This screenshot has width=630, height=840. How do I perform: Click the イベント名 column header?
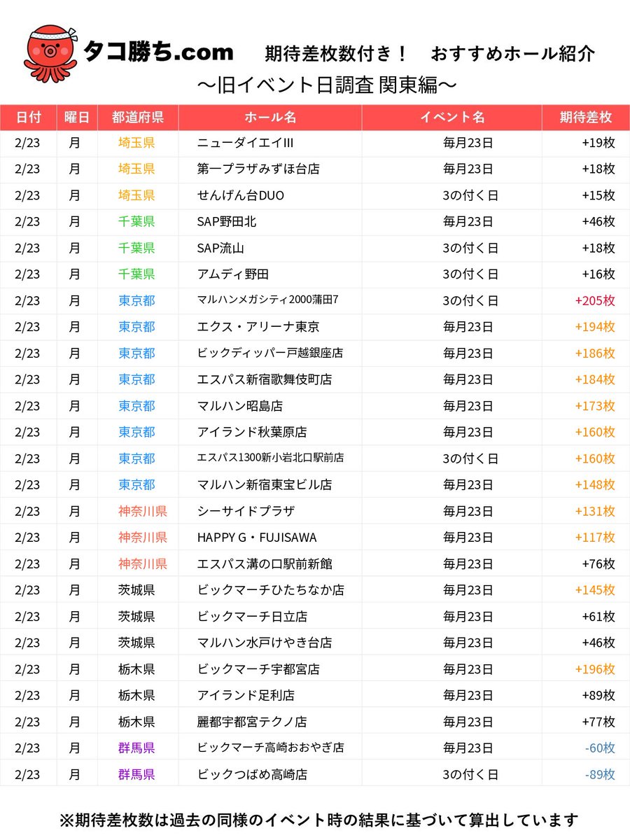(452, 117)
